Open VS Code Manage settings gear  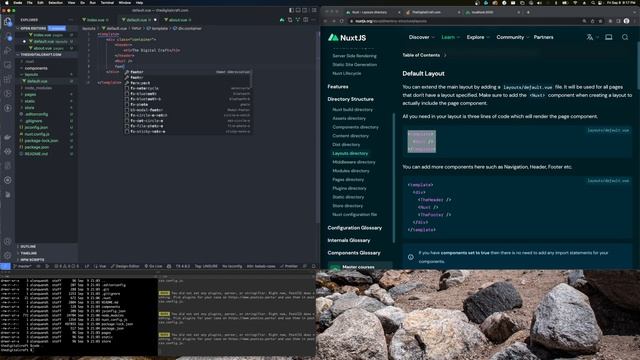[8, 256]
